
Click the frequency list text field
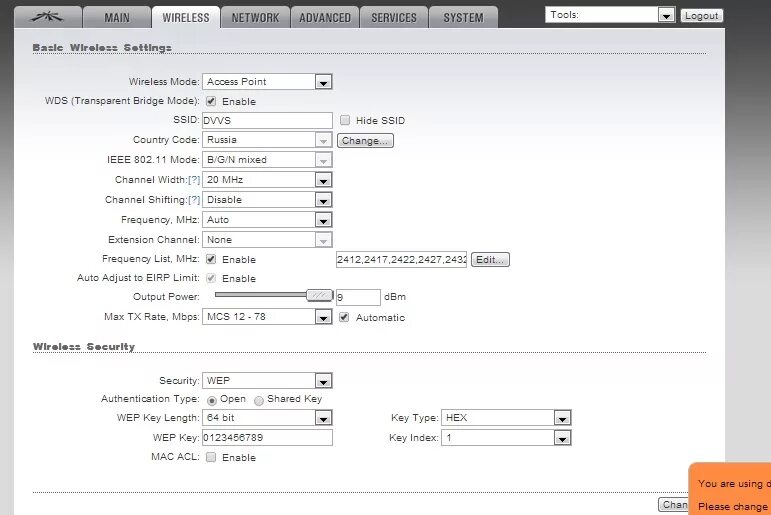click(x=401, y=260)
